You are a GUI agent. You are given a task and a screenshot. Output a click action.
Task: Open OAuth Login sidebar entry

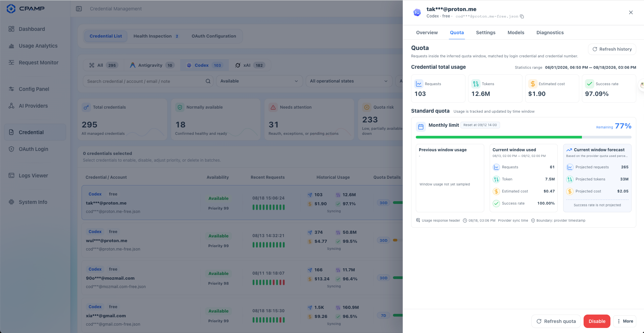point(35,149)
